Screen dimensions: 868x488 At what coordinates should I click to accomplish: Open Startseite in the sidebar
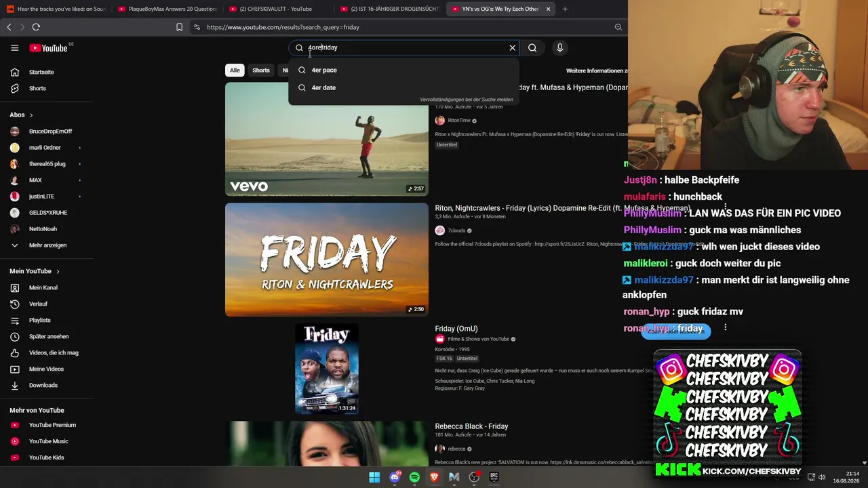coord(41,72)
